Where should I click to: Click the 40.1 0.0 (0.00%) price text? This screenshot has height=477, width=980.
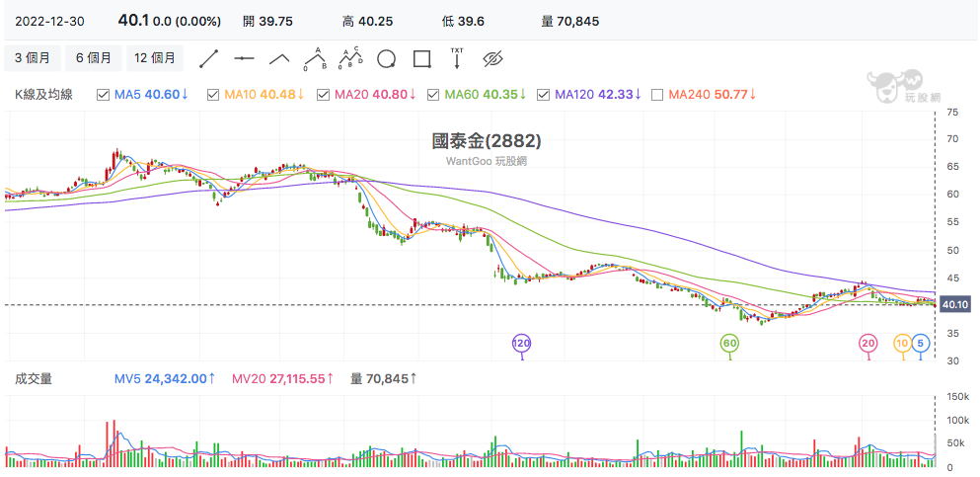170,22
